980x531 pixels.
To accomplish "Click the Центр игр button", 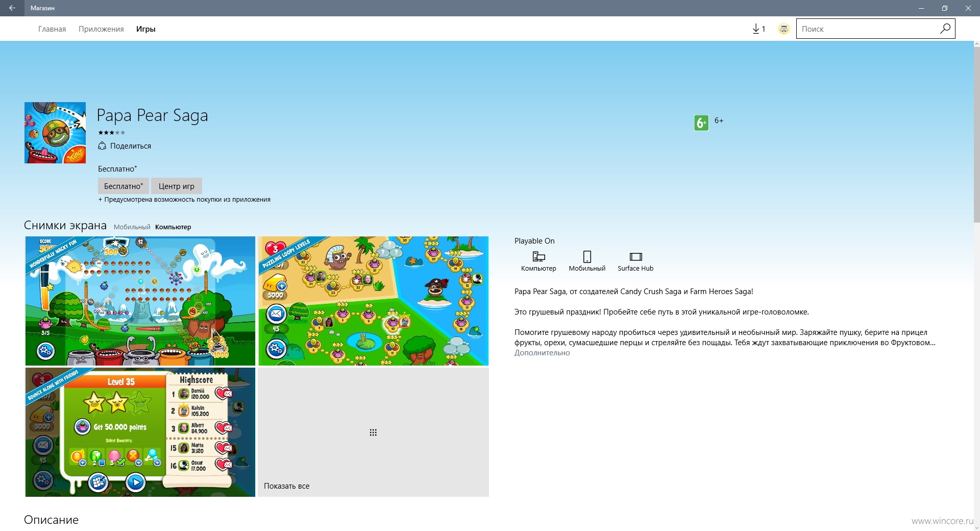I will coord(176,186).
